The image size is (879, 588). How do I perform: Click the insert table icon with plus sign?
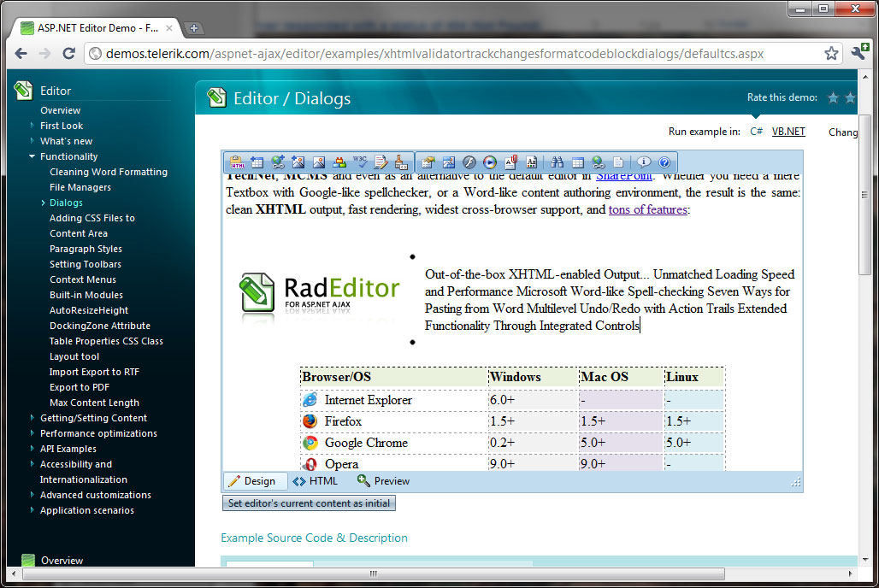click(x=257, y=162)
